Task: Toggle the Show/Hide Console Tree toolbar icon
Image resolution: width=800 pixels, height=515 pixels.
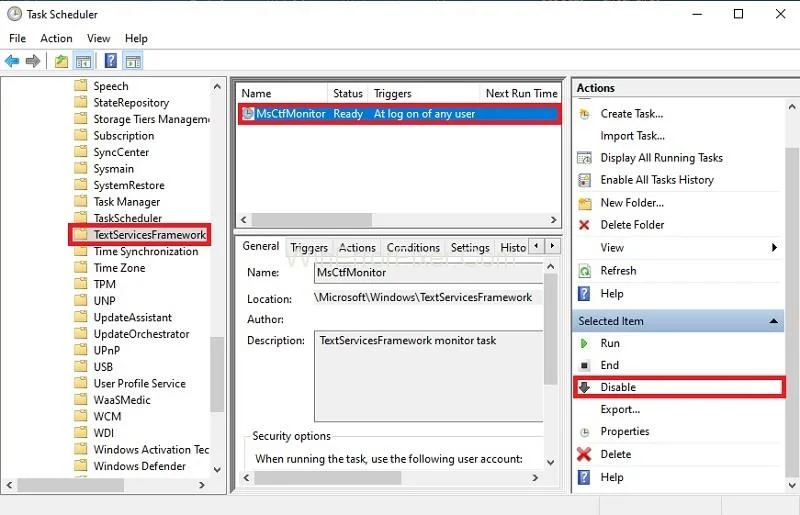Action: pyautogui.click(x=84, y=61)
